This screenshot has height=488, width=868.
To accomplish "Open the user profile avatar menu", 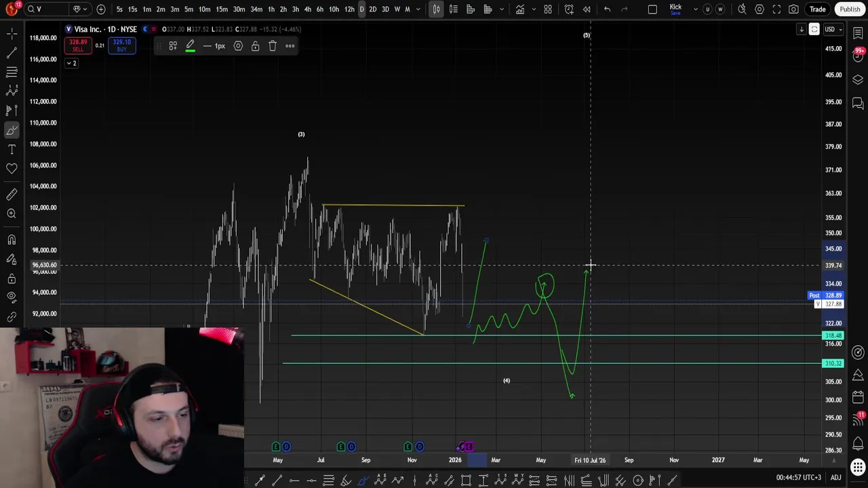I will click(x=12, y=9).
